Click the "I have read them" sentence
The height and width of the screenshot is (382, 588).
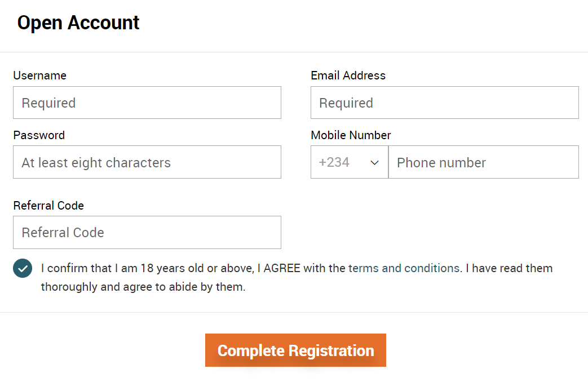point(509,268)
